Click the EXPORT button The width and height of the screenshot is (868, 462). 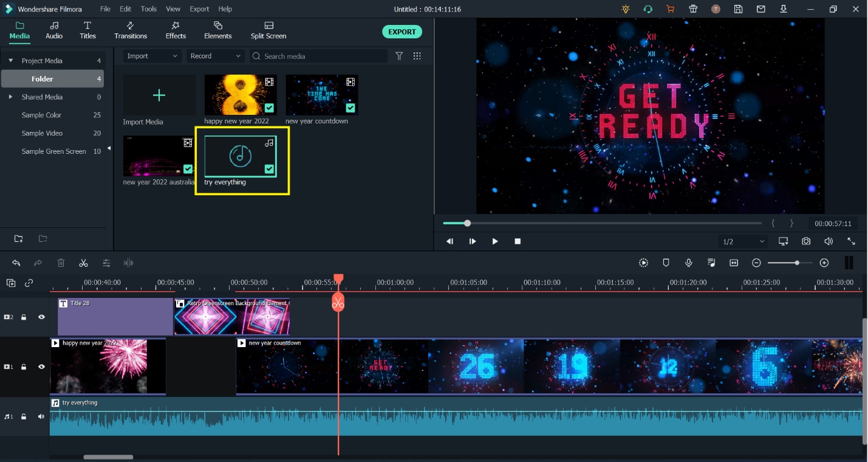(402, 32)
